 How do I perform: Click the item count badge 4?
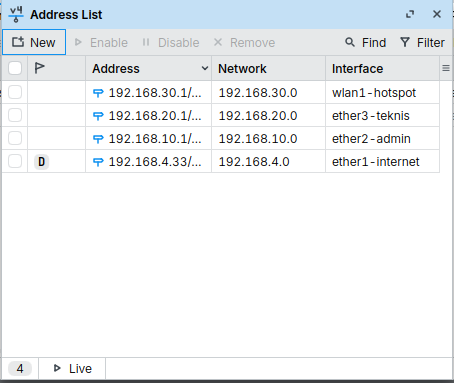[20, 368]
